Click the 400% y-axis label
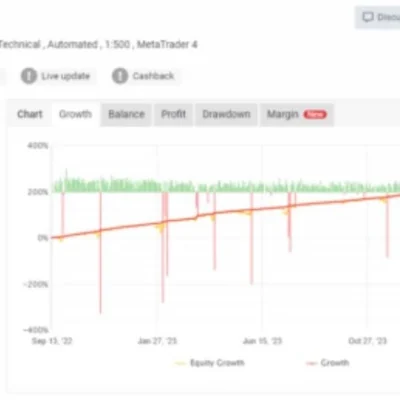 tap(38, 146)
